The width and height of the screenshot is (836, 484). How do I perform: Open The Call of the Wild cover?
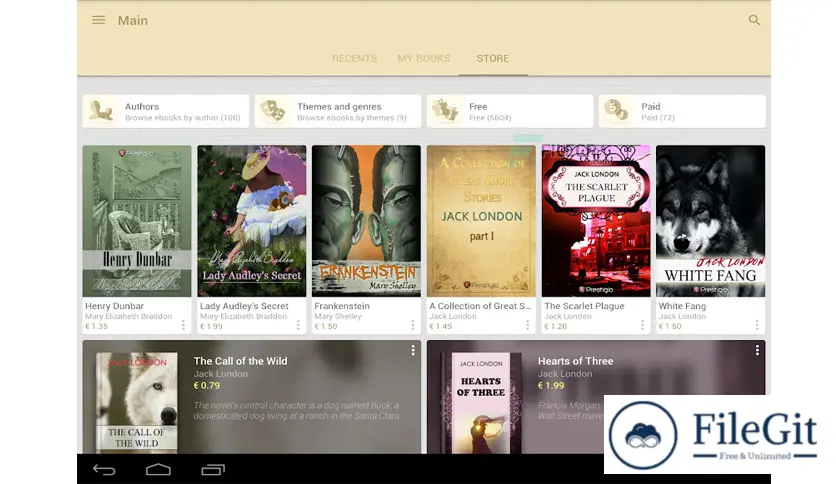click(x=136, y=403)
